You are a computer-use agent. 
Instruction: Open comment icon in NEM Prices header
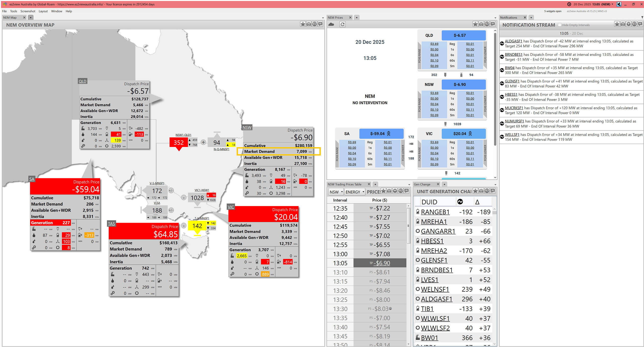pyautogui.click(x=493, y=24)
